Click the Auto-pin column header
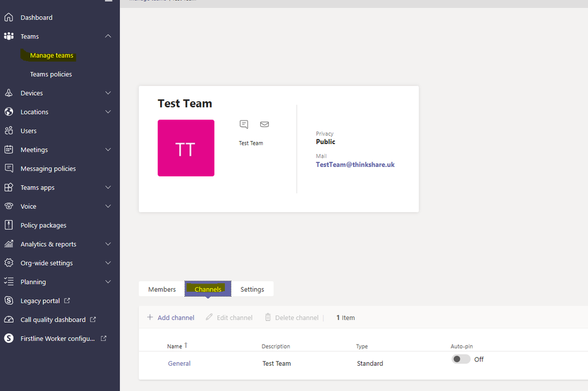Image resolution: width=588 pixels, height=391 pixels. [x=461, y=346]
